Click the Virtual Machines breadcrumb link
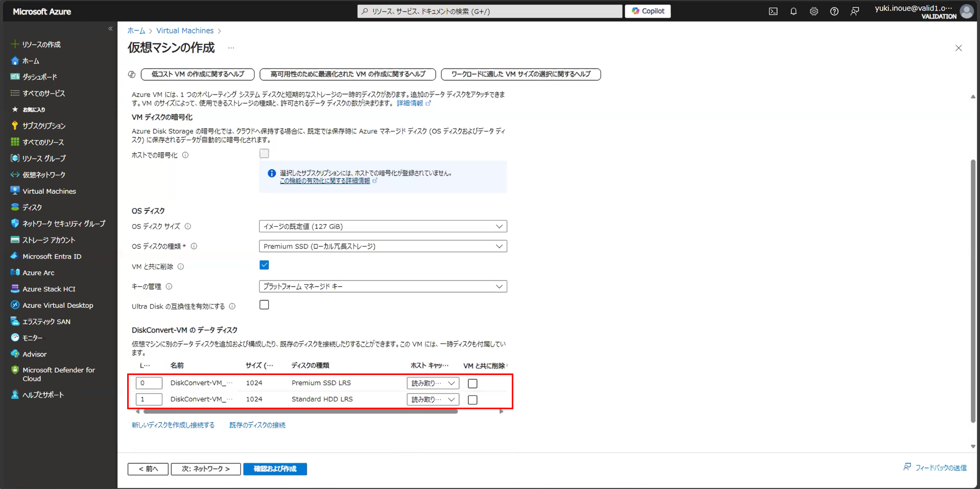The image size is (980, 489). pos(185,30)
